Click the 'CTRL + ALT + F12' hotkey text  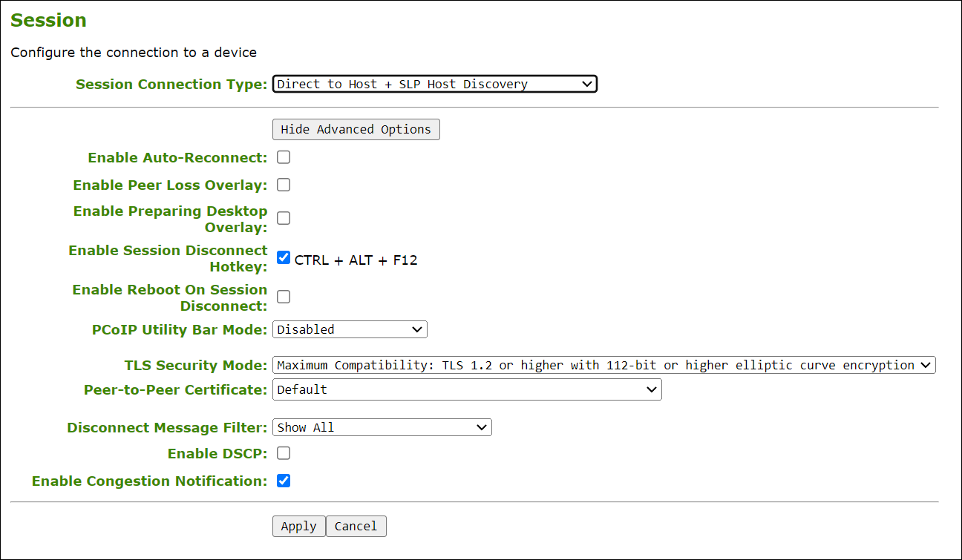(x=356, y=260)
